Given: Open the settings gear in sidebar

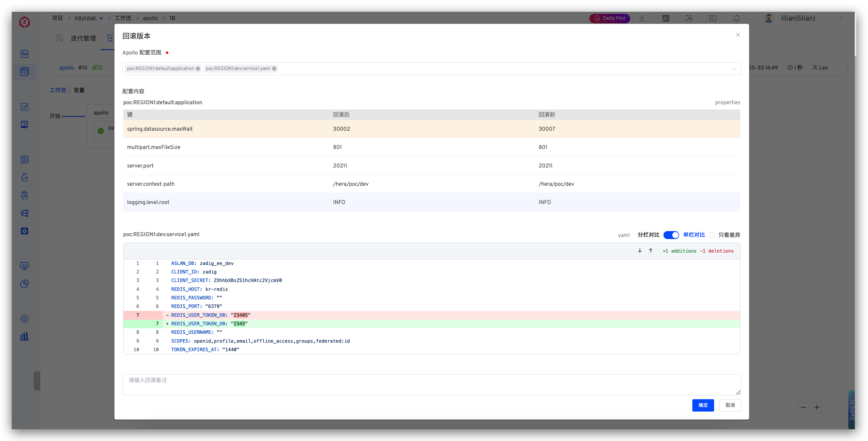Looking at the screenshot, I should click(24, 319).
